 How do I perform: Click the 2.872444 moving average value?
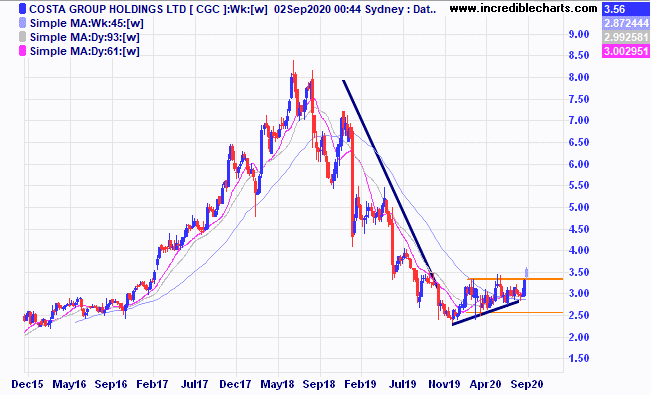tap(625, 23)
